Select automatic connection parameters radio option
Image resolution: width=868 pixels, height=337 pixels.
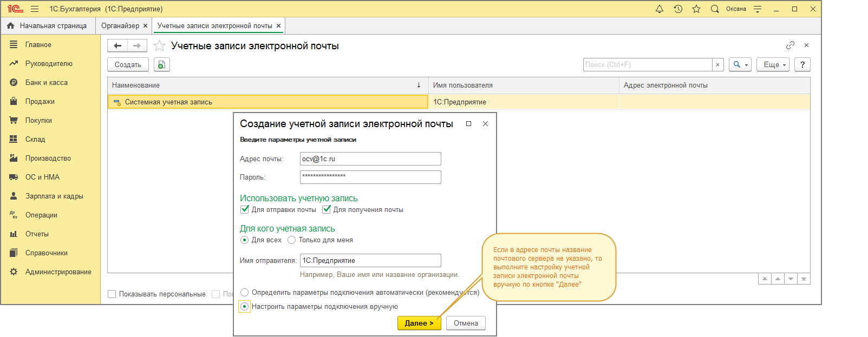(x=245, y=293)
